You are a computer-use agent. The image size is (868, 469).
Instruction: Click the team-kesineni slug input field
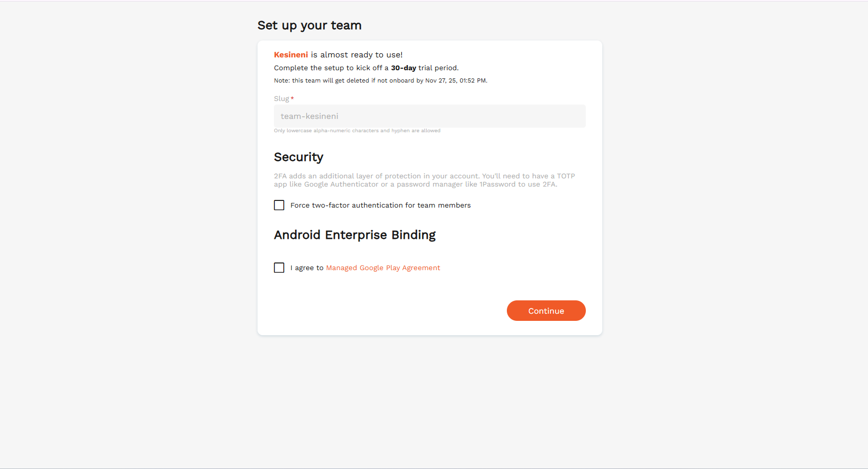point(429,116)
